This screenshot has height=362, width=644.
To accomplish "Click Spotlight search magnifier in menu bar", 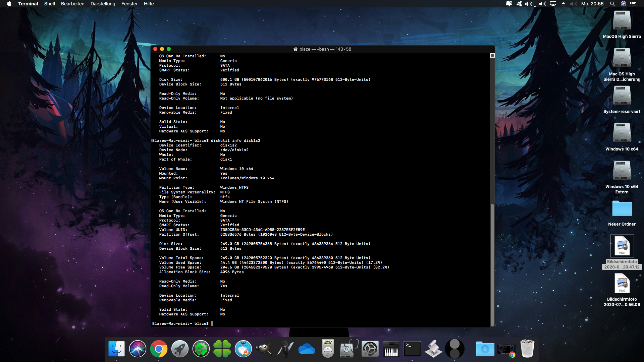I will coord(612,4).
